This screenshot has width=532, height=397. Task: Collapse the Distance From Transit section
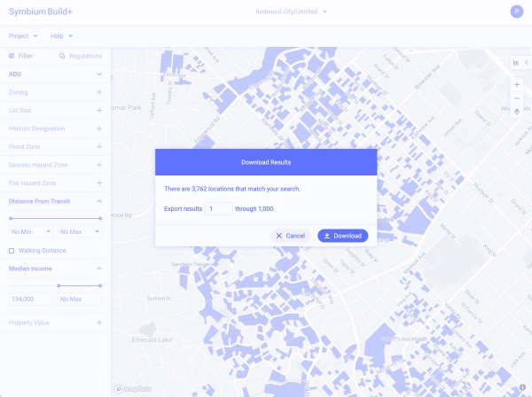pyautogui.click(x=99, y=201)
